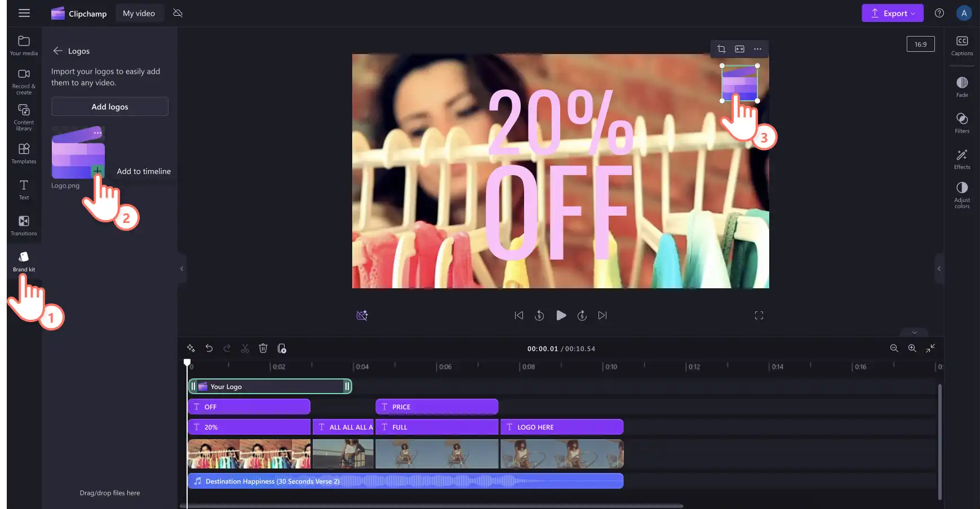Skip to the end of video
This screenshot has width=980, height=509.
pyautogui.click(x=602, y=315)
